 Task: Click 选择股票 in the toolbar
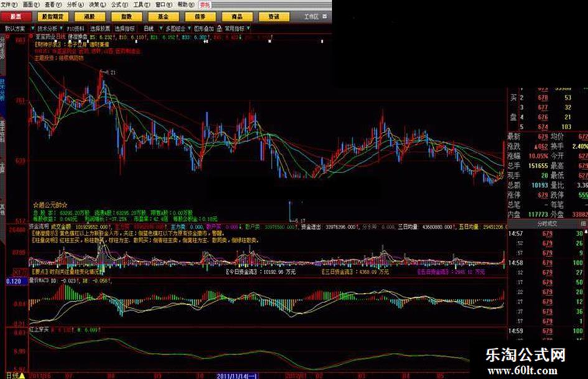[x=100, y=29]
